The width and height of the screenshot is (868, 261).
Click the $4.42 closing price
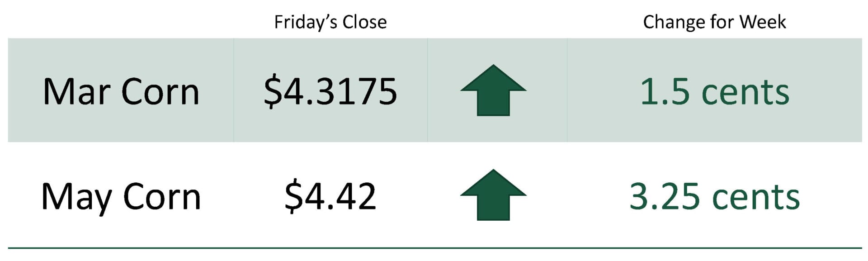point(330,196)
